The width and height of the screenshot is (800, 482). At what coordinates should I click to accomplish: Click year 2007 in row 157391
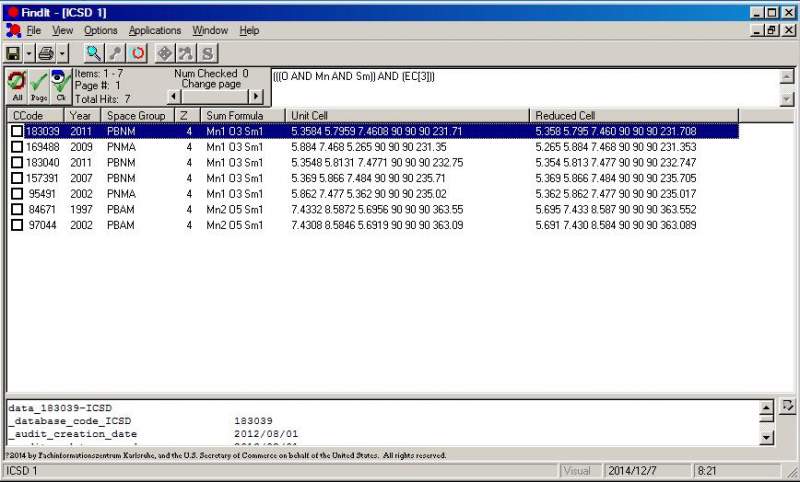81,178
